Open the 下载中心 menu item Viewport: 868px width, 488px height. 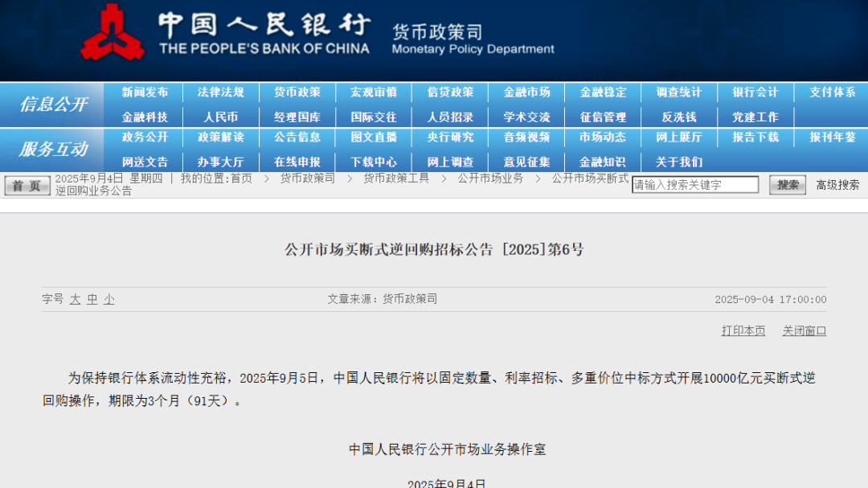click(374, 162)
